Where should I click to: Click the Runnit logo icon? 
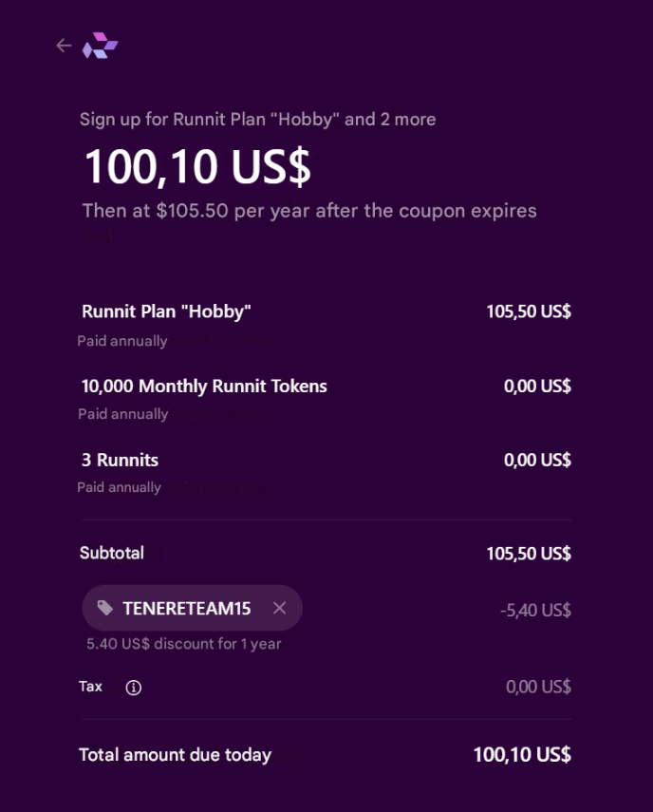coord(101,46)
